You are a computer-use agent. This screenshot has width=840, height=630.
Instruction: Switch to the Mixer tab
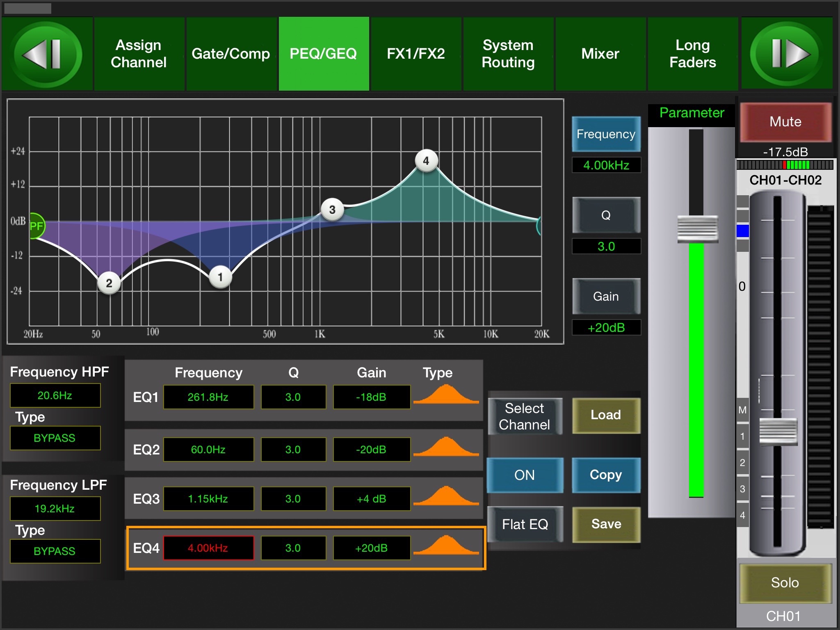click(x=600, y=54)
